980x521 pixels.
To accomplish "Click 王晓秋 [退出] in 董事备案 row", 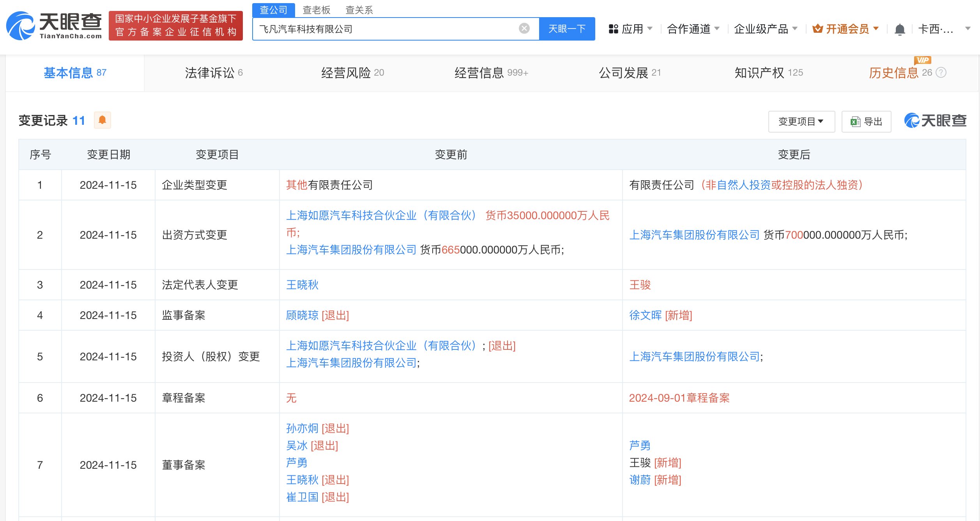I will [318, 480].
